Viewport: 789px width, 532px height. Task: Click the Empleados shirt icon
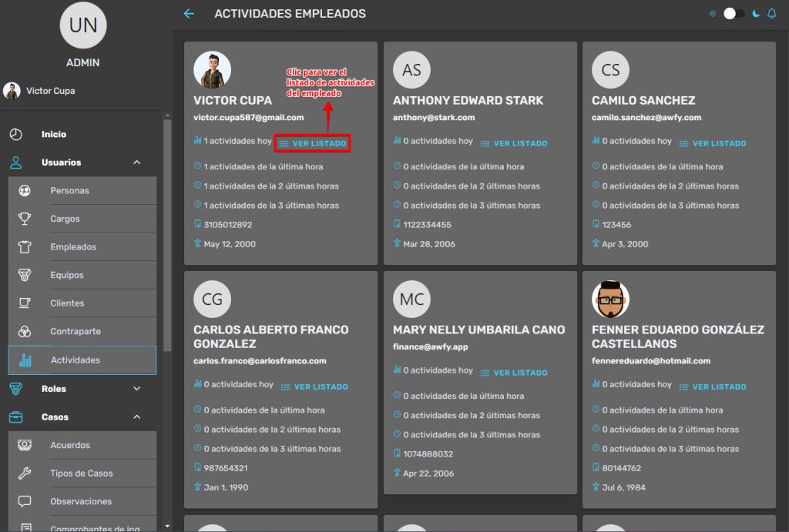point(25,247)
